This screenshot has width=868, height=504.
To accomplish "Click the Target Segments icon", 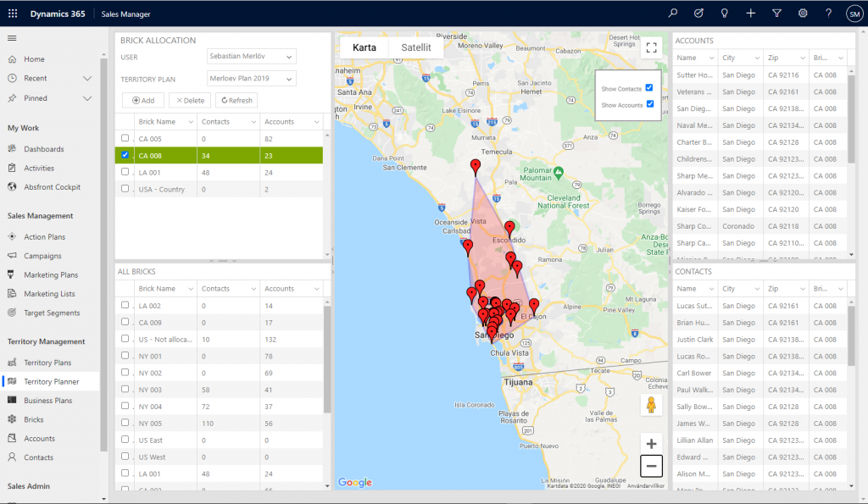I will click(x=12, y=313).
